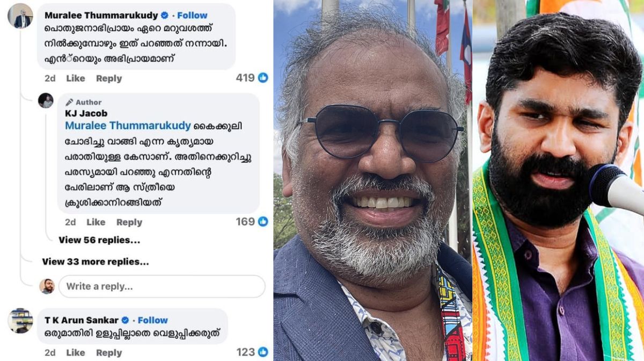Open the Muralee Thummarukudy mention link in KJ Jacob's reply
Screen dimensions: 644x361
click(x=128, y=126)
